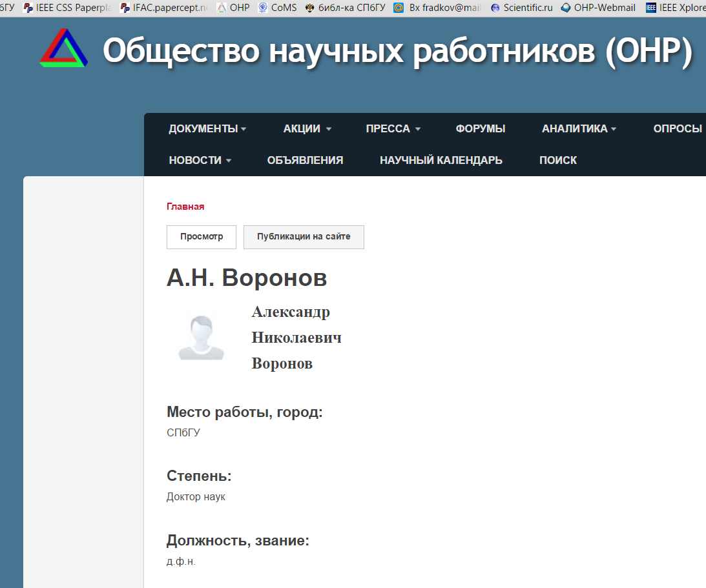The image size is (706, 588).
Task: Open the ОБЪЯВЛЕНИЯ page
Action: pyautogui.click(x=306, y=160)
